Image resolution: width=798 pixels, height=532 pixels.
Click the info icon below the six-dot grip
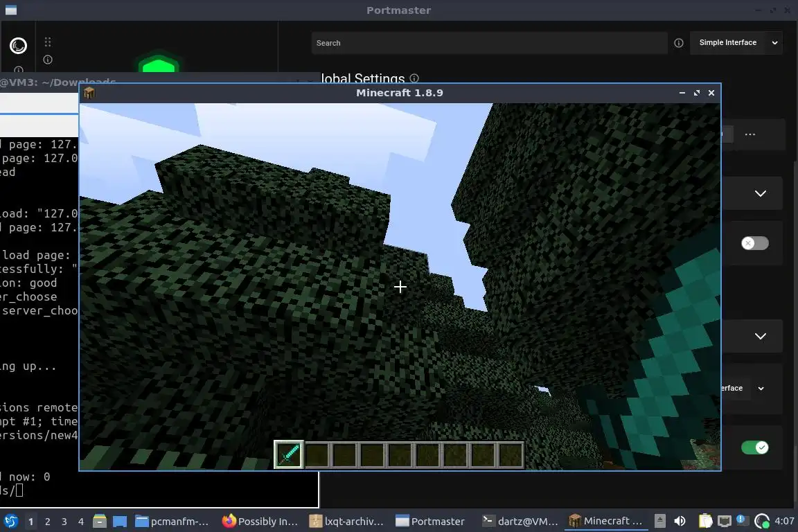pyautogui.click(x=48, y=60)
